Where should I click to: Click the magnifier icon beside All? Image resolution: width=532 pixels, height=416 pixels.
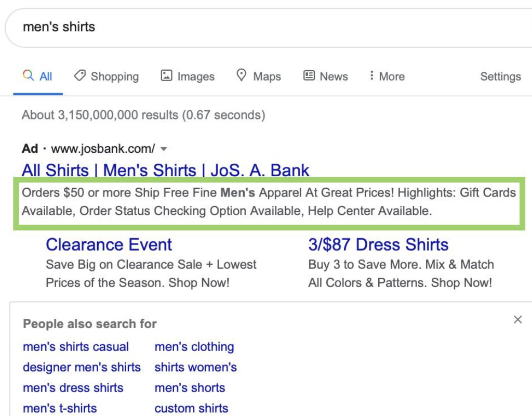coord(29,75)
